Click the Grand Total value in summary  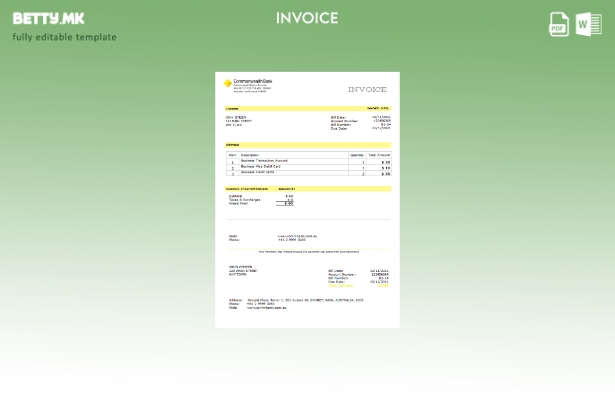pyautogui.click(x=289, y=203)
